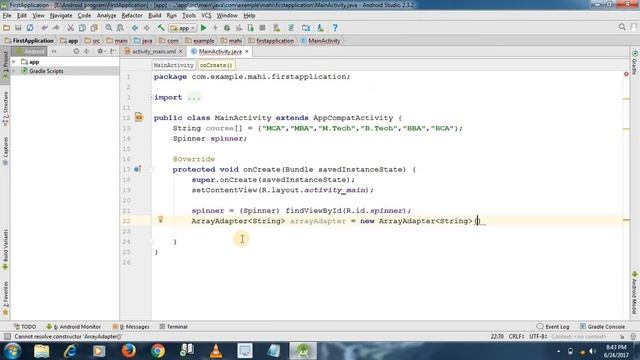Click the lightbulb quick-fix icon
The height and width of the screenshot is (360, 640).
click(x=160, y=220)
